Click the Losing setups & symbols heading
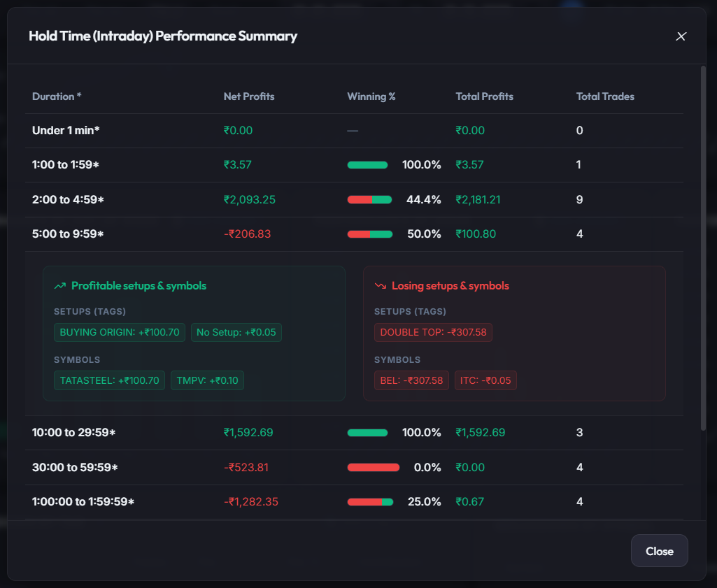The height and width of the screenshot is (588, 717). 450,286
